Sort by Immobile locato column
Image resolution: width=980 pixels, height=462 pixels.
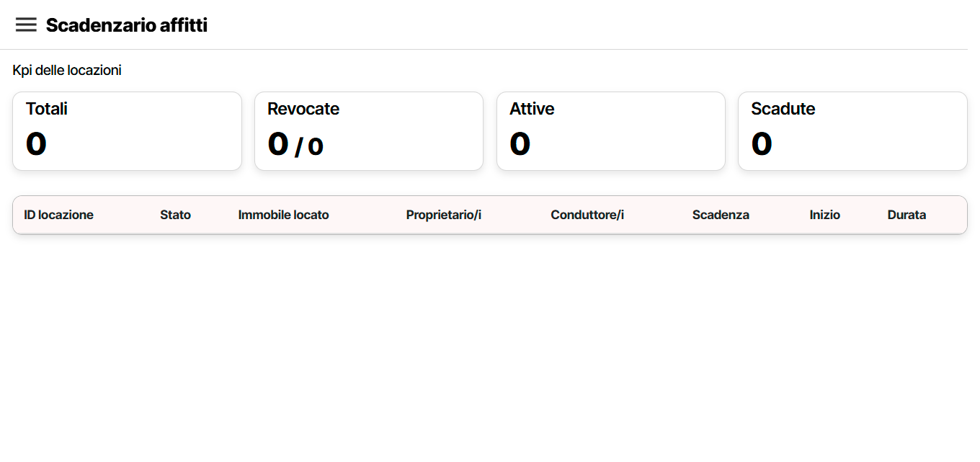(x=283, y=215)
